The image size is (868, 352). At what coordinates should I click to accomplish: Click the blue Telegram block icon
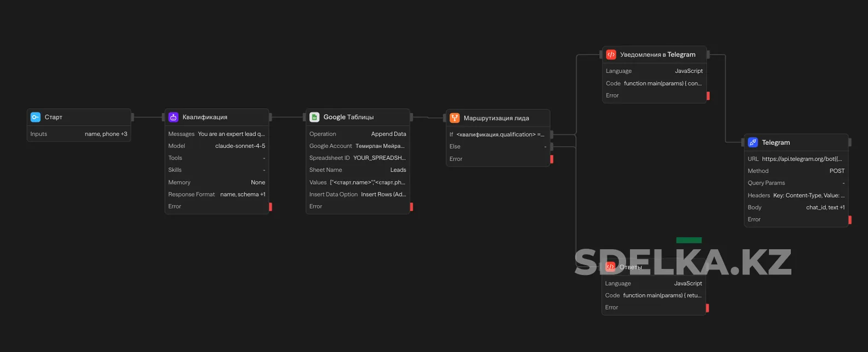pos(753,143)
